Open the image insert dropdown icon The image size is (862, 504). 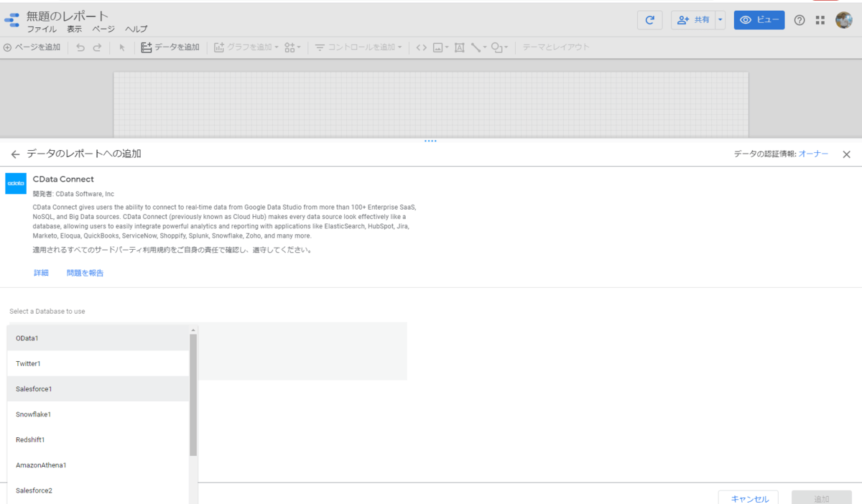440,47
